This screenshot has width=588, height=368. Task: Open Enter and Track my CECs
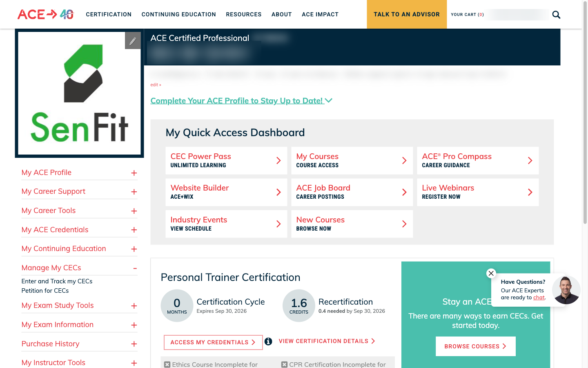point(57,281)
